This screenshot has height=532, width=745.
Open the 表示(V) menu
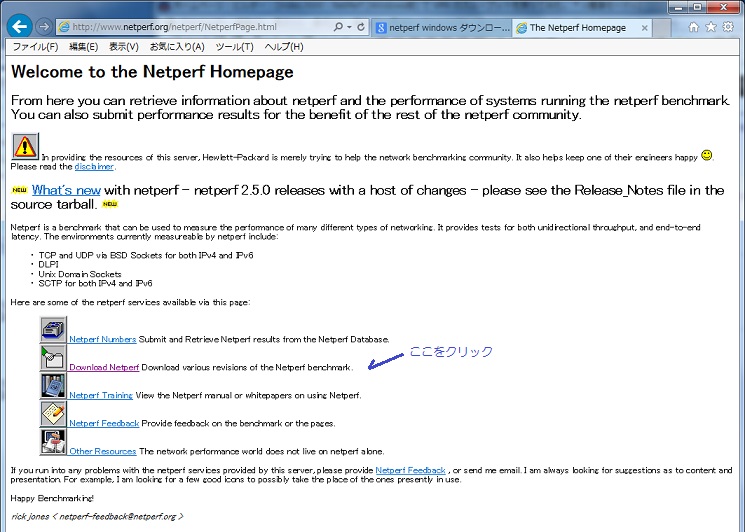(x=124, y=47)
